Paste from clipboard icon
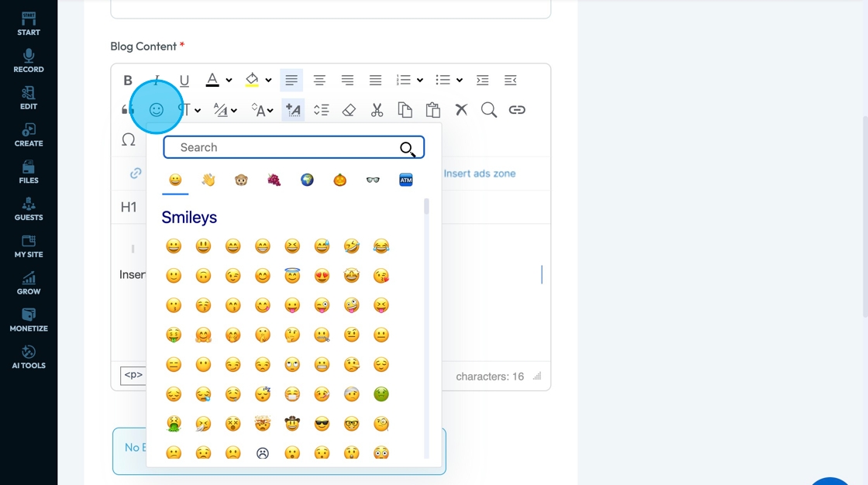Screen dimensions: 868x485 coord(433,109)
